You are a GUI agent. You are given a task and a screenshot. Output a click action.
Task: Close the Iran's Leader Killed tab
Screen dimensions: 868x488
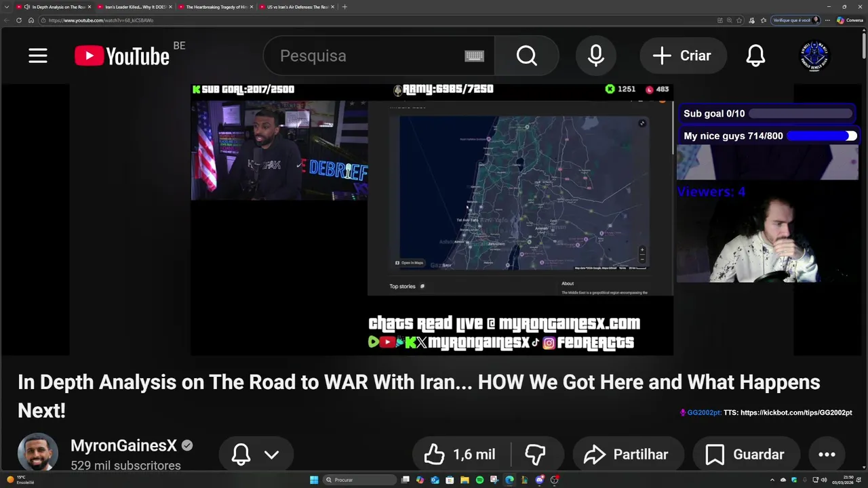pos(170,7)
